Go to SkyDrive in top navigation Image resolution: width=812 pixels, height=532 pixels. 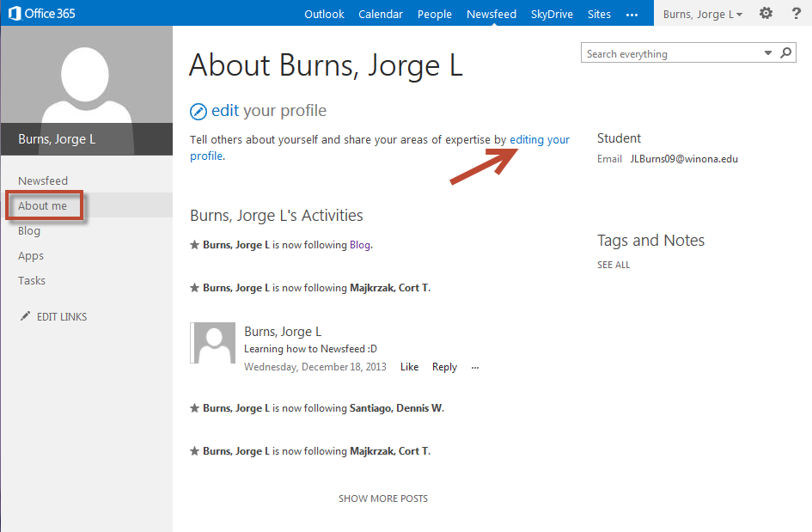(x=552, y=14)
